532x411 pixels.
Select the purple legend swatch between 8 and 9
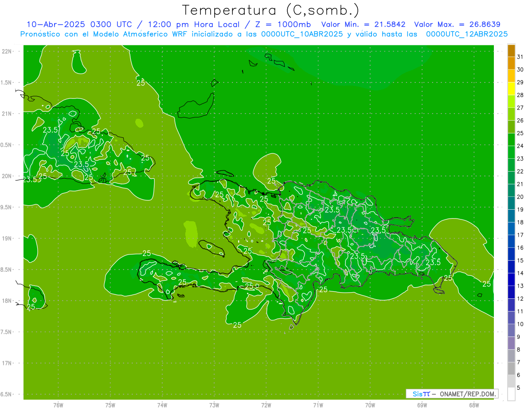tap(511, 344)
